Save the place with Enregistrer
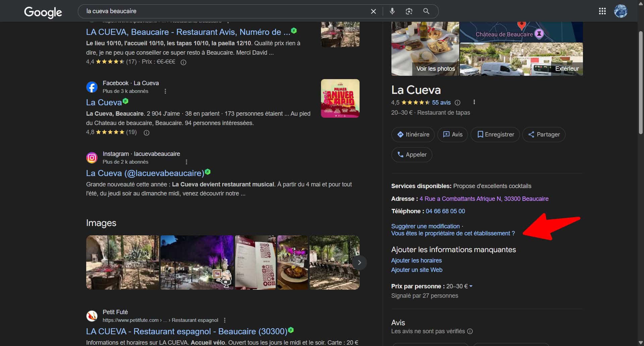The width and height of the screenshot is (644, 346). point(495,134)
